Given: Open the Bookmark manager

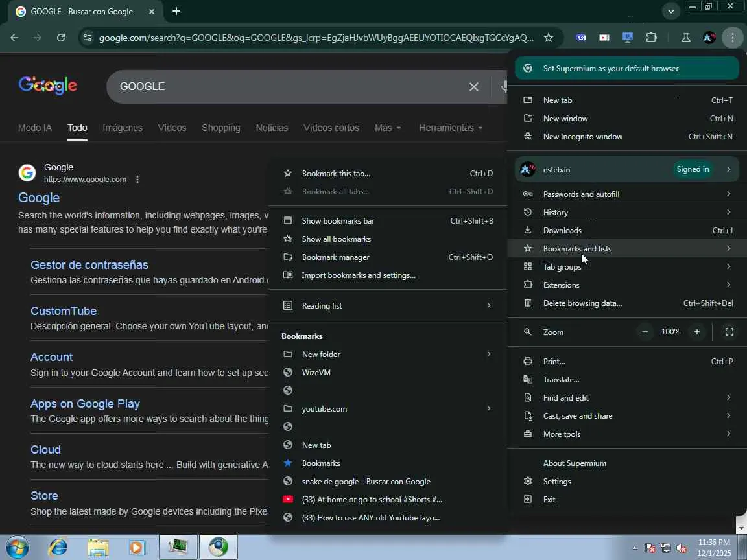Looking at the screenshot, I should tap(388, 257).
